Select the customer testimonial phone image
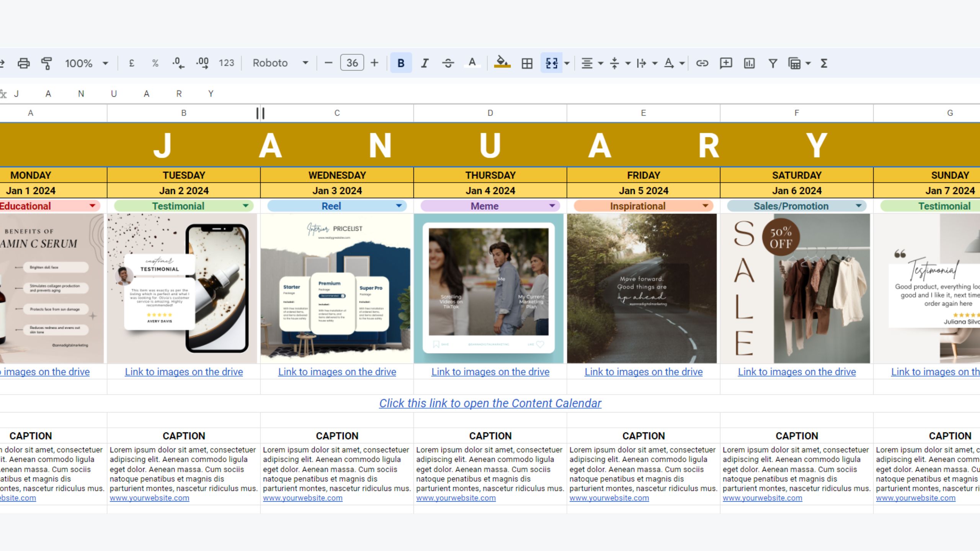The image size is (980, 551). point(182,289)
